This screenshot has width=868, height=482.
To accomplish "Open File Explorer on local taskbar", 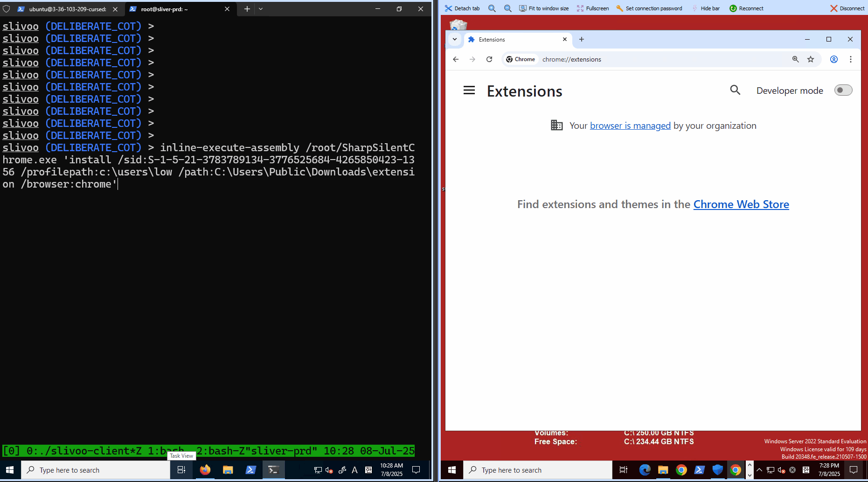I will [x=228, y=470].
